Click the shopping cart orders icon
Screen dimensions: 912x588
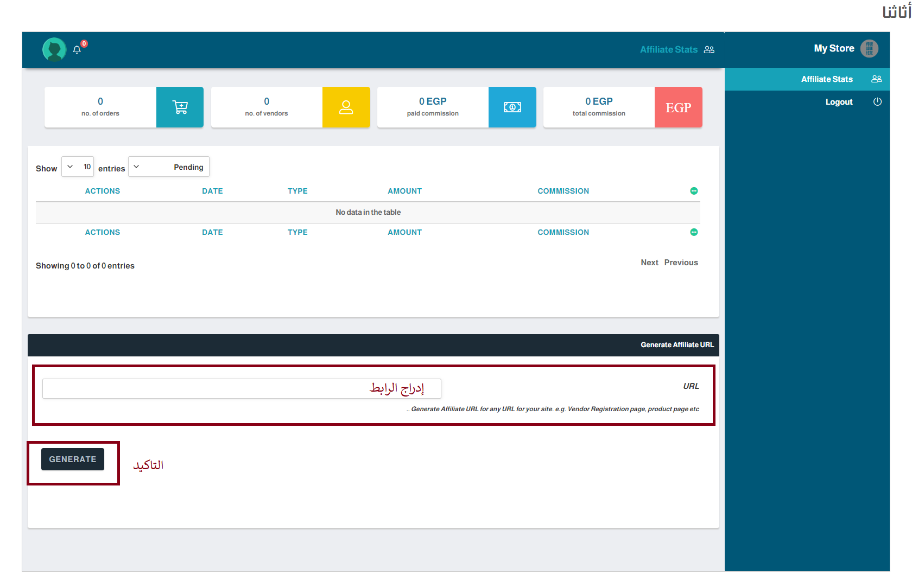click(x=180, y=107)
